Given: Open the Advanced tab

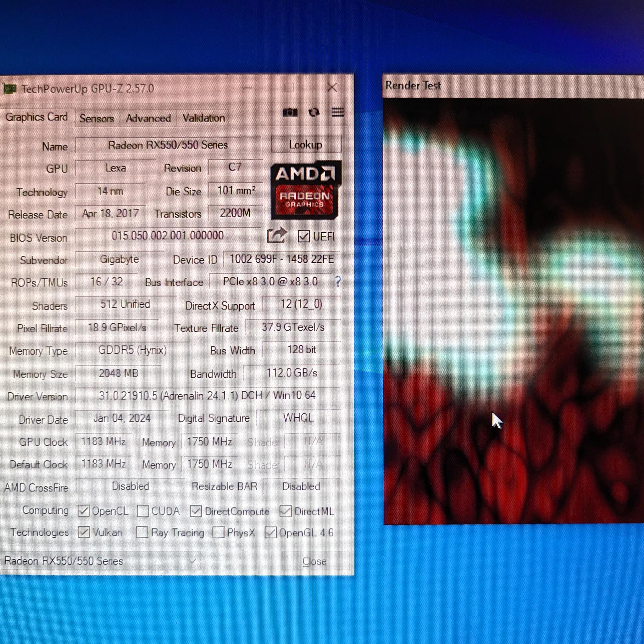Looking at the screenshot, I should click(148, 118).
